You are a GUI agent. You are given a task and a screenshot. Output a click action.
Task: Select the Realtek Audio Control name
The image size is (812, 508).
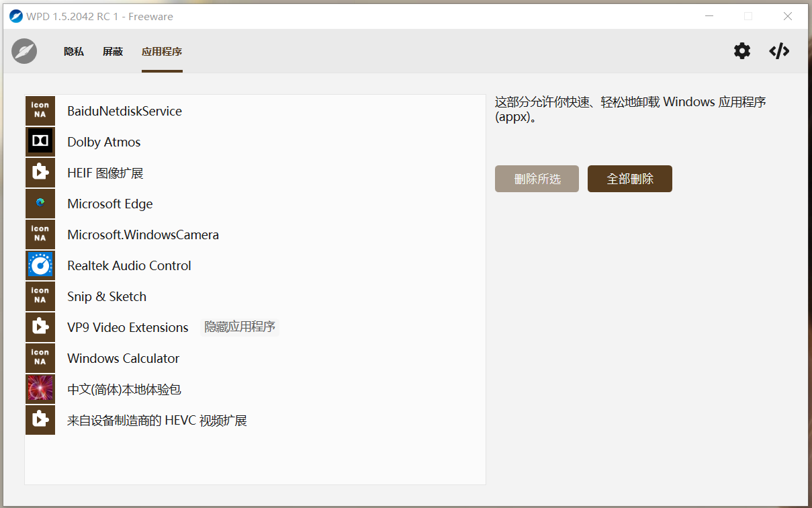(x=130, y=266)
